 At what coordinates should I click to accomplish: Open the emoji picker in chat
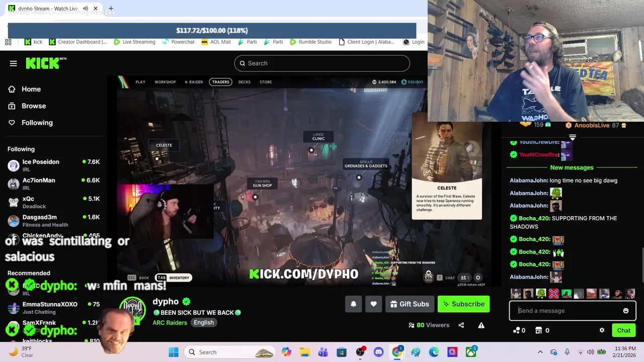625,311
